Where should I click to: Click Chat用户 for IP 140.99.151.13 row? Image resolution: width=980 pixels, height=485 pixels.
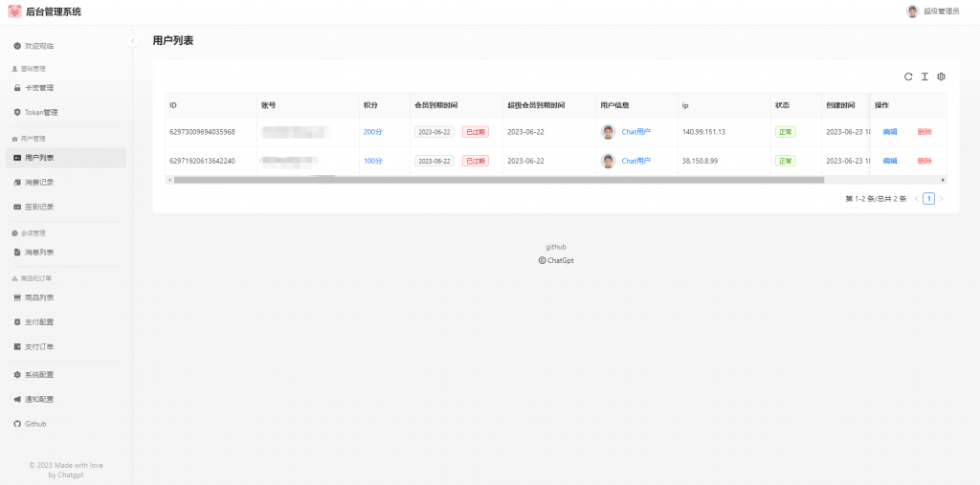636,132
